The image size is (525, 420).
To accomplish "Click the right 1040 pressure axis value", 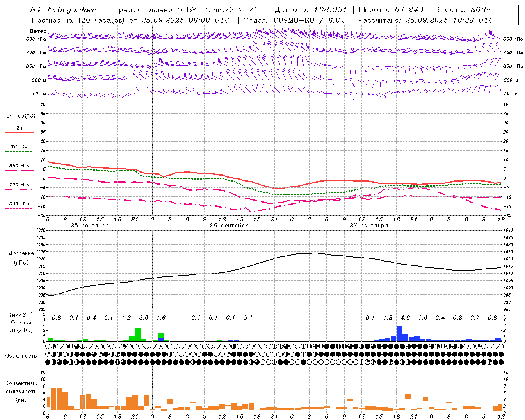I will coord(508,231).
